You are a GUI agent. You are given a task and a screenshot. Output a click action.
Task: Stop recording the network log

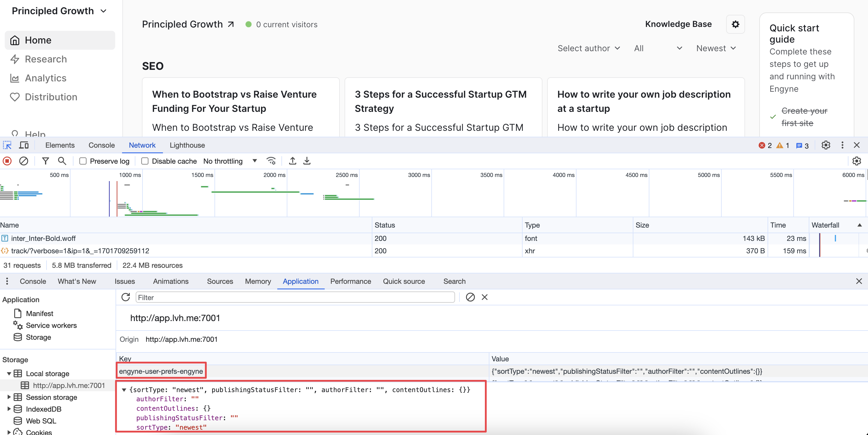click(7, 161)
